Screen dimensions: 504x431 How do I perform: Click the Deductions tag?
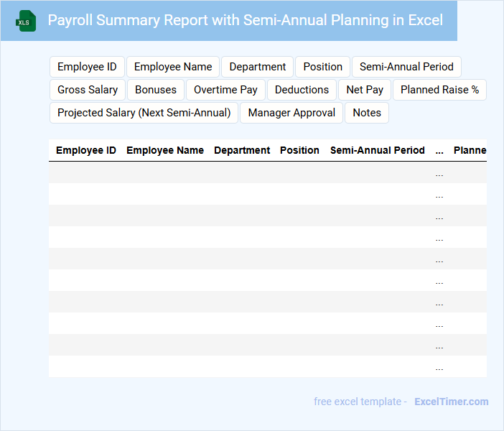click(x=302, y=90)
